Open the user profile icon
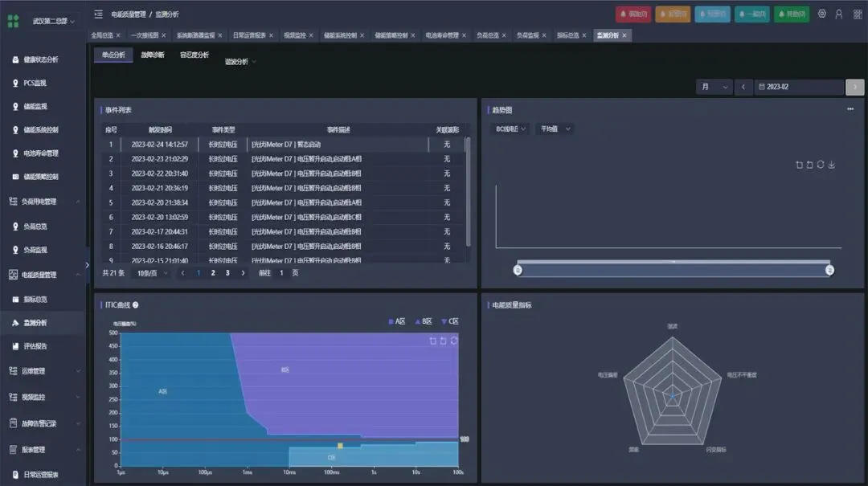 (x=839, y=14)
